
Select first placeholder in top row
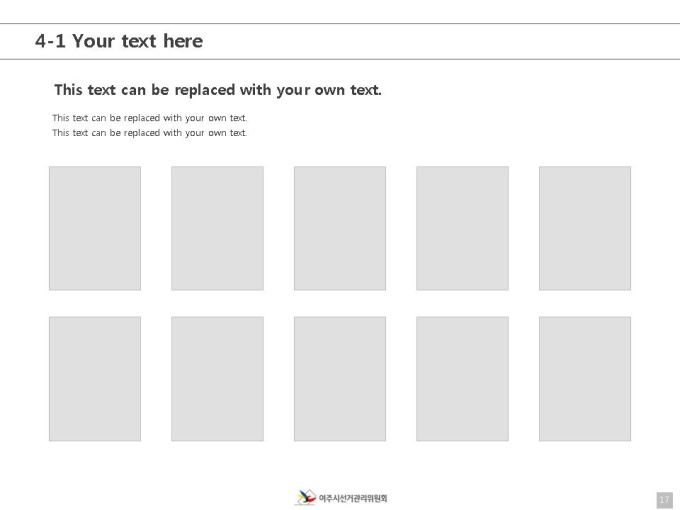[x=95, y=228]
